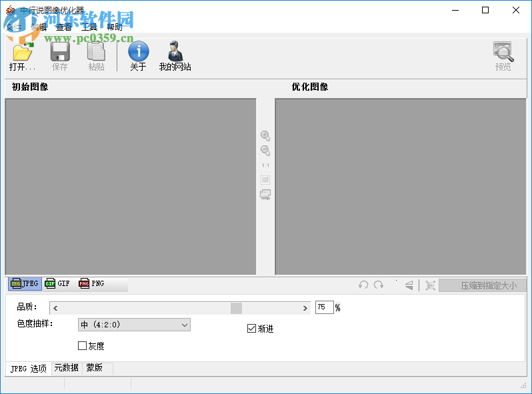Screen dimensions: 532x394
Task: Increase quality with right arrow
Action: (x=305, y=308)
